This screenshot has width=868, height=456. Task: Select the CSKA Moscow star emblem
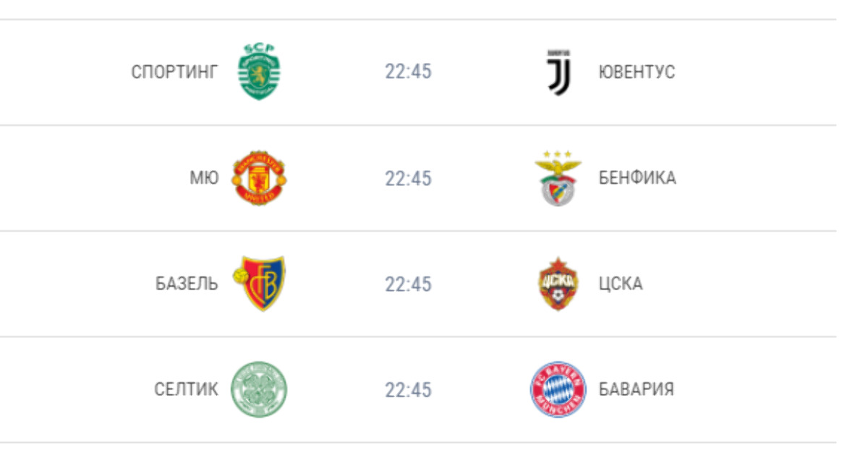(558, 284)
